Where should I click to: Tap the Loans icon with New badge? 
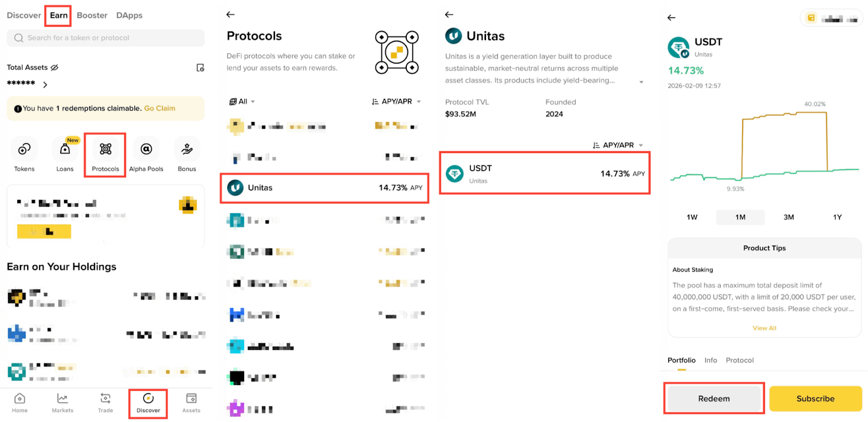[x=65, y=149]
